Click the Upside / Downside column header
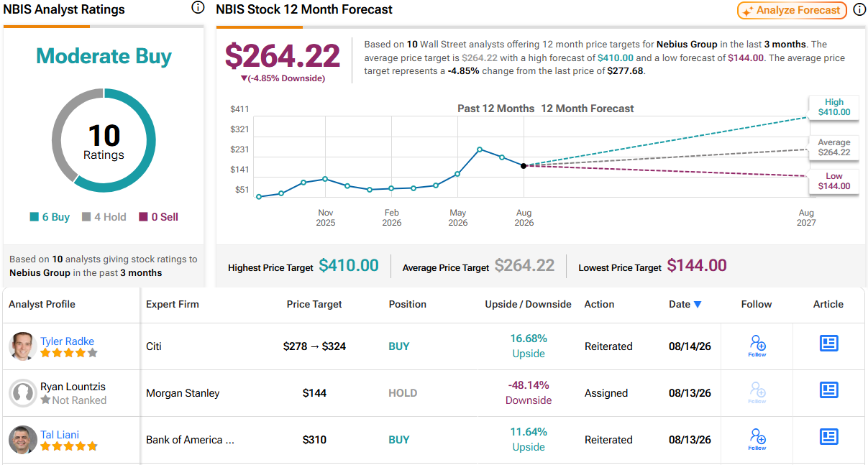868x465 pixels. point(528,304)
